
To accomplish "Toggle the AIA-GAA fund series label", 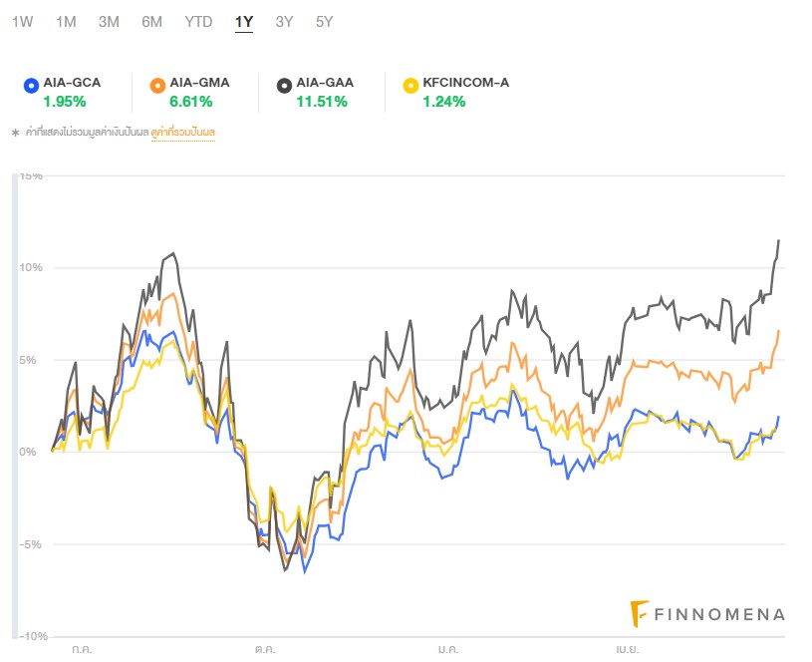I will (325, 83).
